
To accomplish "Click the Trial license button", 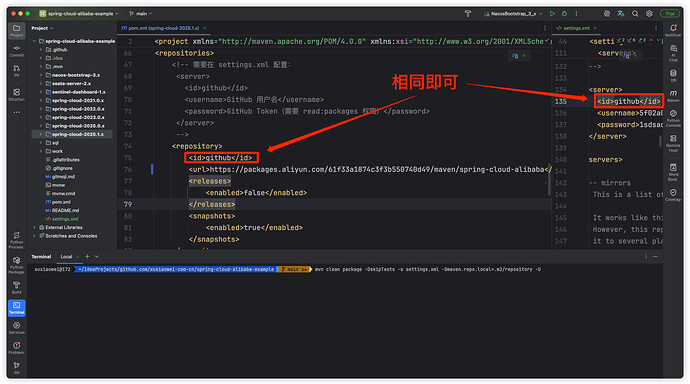I will (670, 14).
